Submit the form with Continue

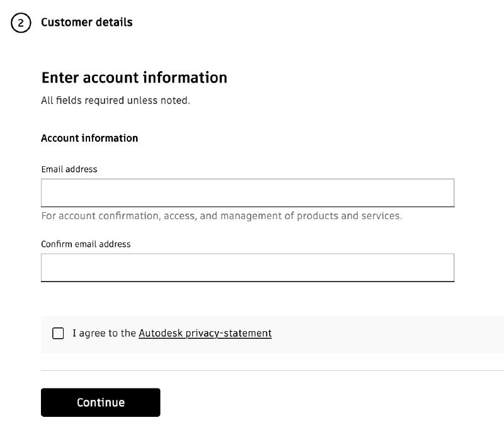click(100, 402)
